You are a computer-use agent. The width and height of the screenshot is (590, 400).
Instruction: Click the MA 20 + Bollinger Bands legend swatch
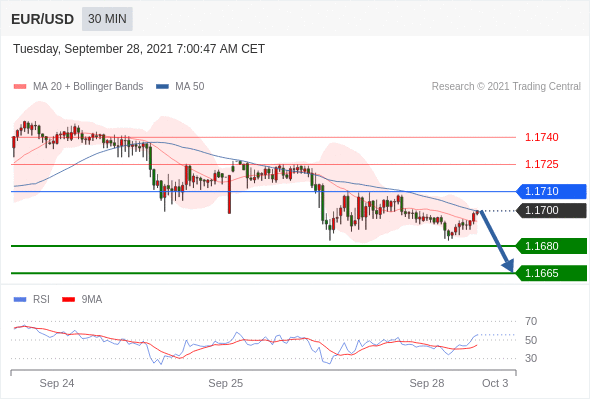pyautogui.click(x=20, y=87)
